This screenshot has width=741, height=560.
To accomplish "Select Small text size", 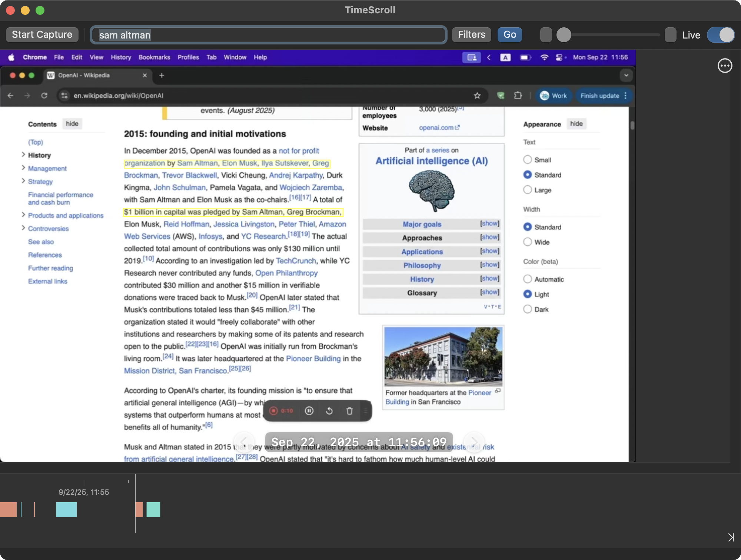I will (527, 160).
